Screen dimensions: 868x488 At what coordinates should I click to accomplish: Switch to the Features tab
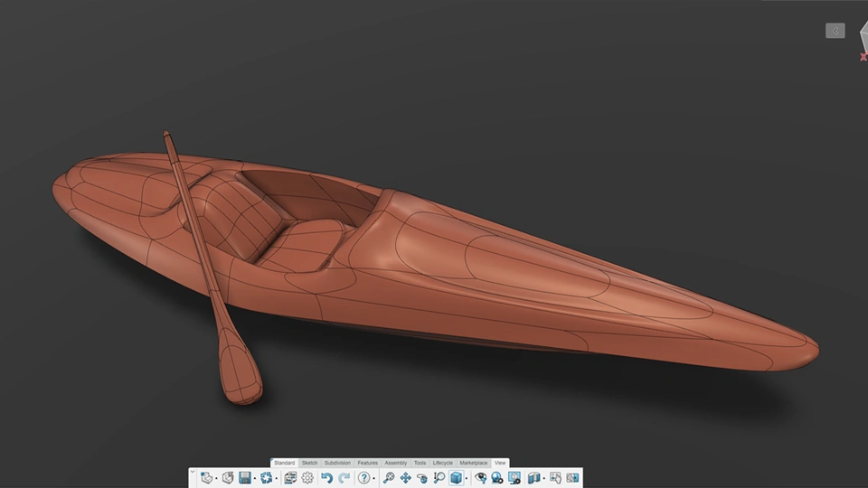pos(368,463)
